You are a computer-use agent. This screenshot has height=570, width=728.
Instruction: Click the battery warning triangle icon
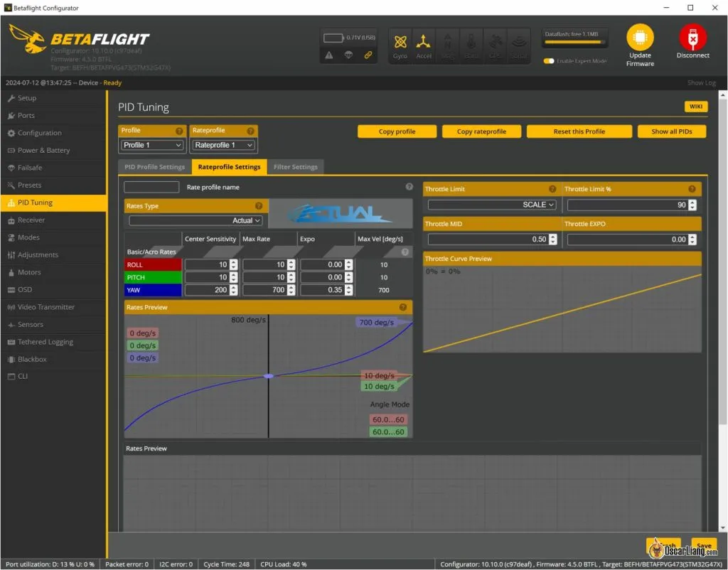(328, 55)
